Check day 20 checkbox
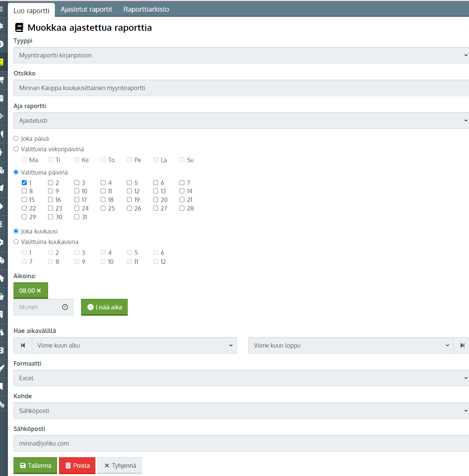 156,200
